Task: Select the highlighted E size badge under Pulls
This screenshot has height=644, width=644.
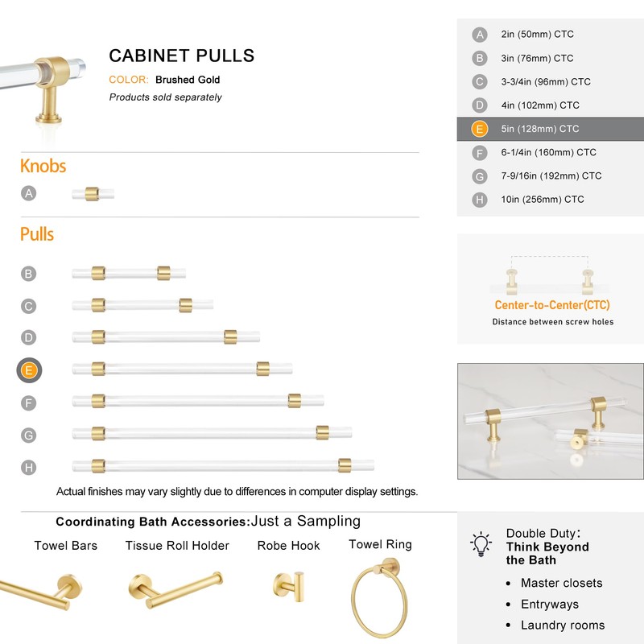Action: coord(29,370)
